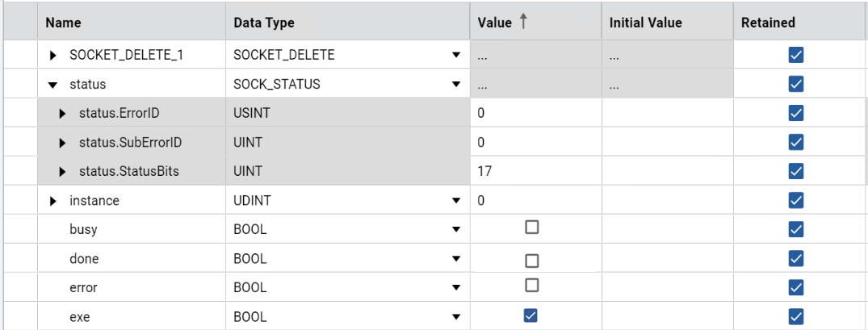
Task: Expand the instance variable row
Action: [54, 201]
